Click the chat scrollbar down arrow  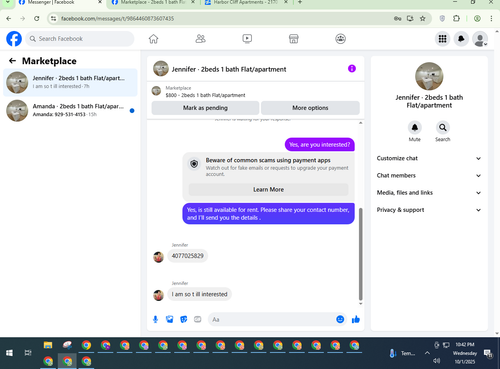[360, 304]
